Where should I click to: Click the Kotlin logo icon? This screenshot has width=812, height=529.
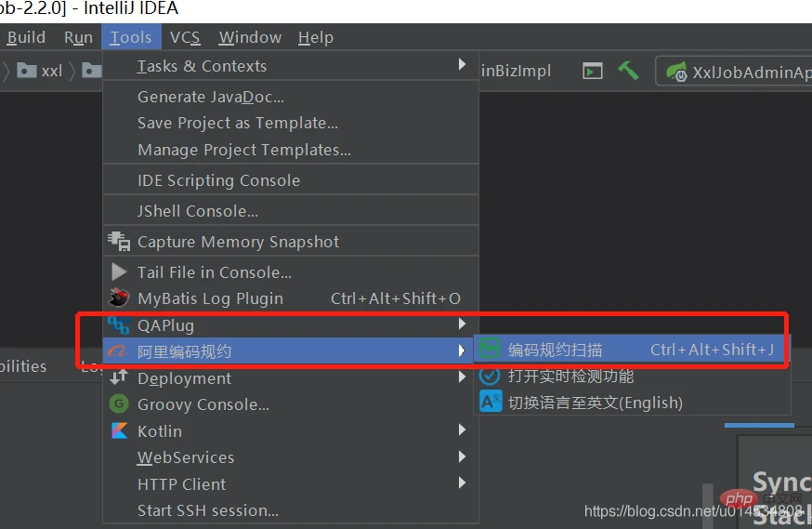coord(119,430)
